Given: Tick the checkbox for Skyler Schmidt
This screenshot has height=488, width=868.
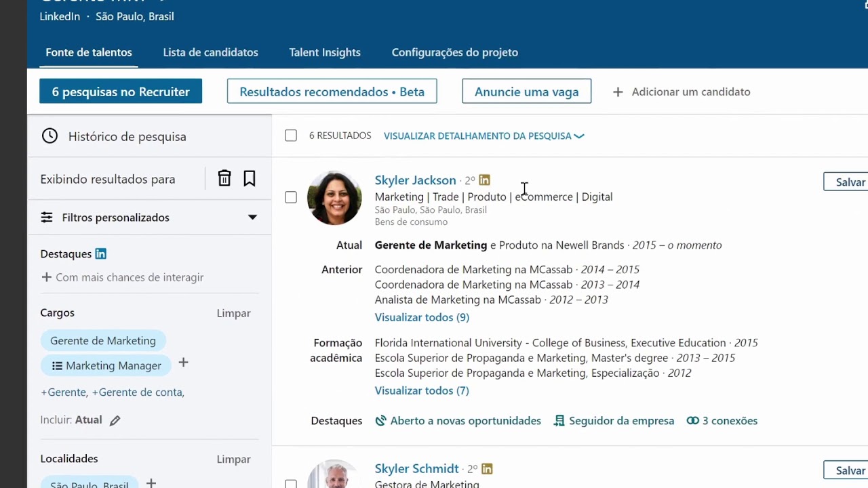Looking at the screenshot, I should click(x=291, y=484).
